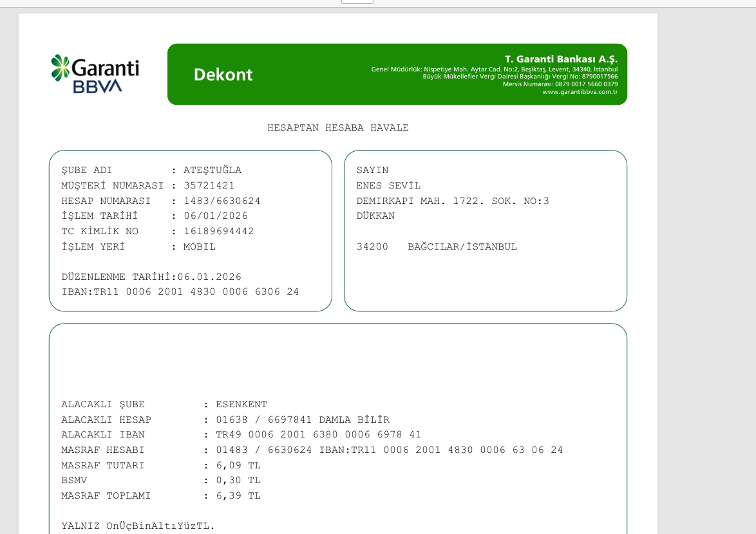Click the 34200 BAĞCILAR/İSTANBUL line
This screenshot has width=756, height=534.
[437, 246]
